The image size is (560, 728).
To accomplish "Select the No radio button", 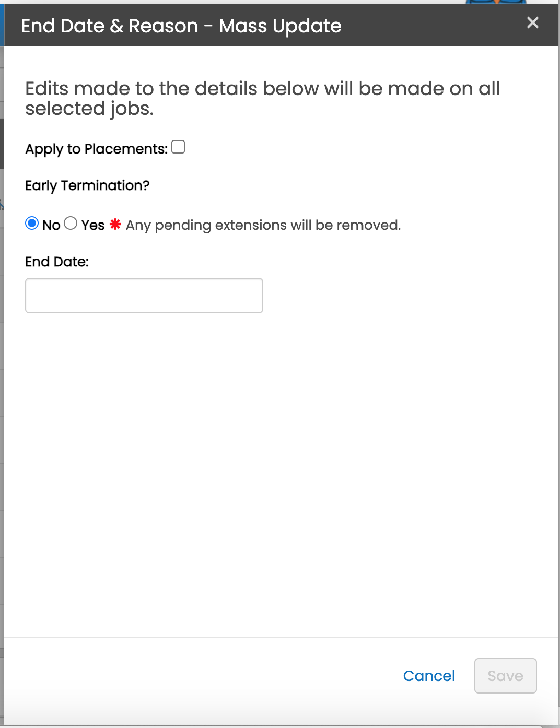I will [x=32, y=224].
